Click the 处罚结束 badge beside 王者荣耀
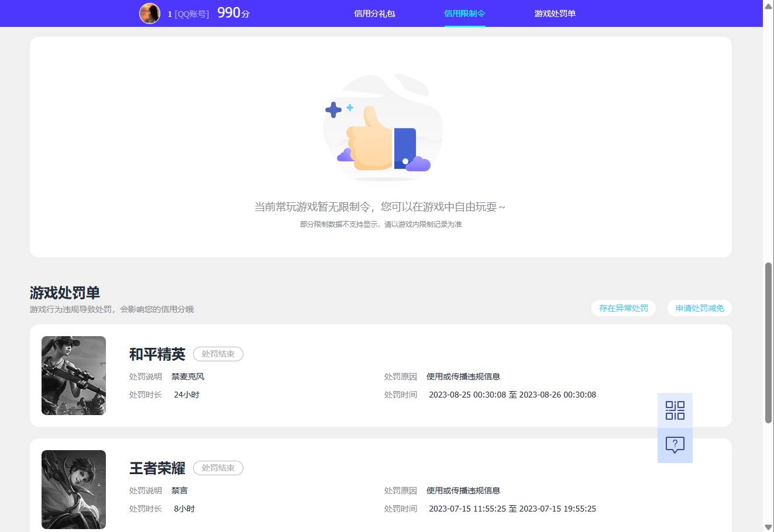The height and width of the screenshot is (532, 774). [x=218, y=468]
